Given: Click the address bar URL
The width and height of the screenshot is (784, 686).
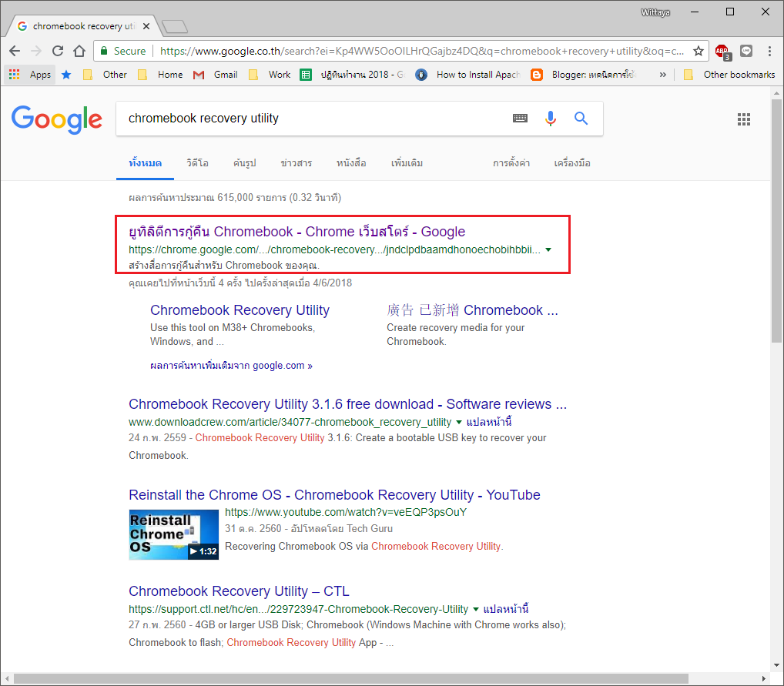Looking at the screenshot, I should click(422, 51).
